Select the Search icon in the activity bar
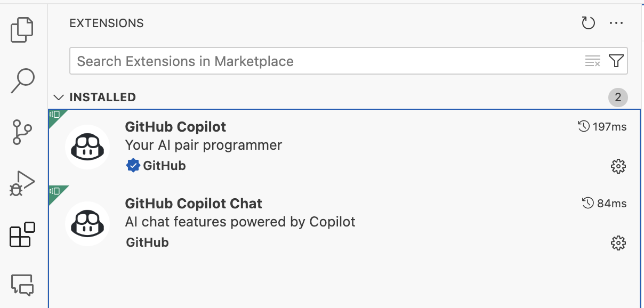644x308 pixels. click(x=22, y=80)
